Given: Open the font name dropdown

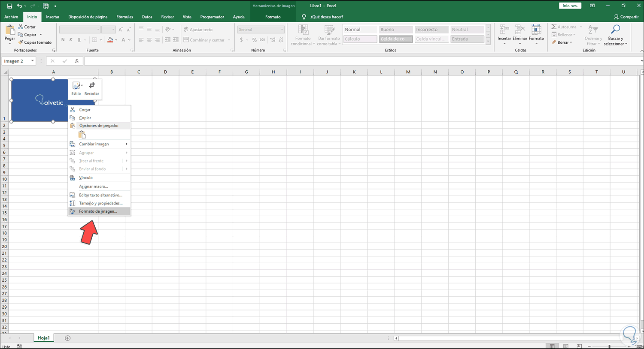Looking at the screenshot, I should tap(98, 30).
